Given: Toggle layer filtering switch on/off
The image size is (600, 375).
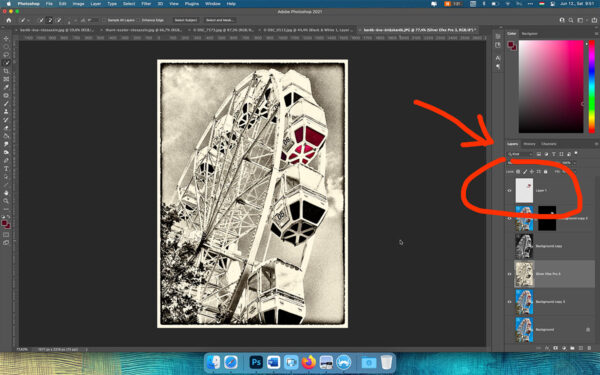Looking at the screenshot, I should point(576,153).
